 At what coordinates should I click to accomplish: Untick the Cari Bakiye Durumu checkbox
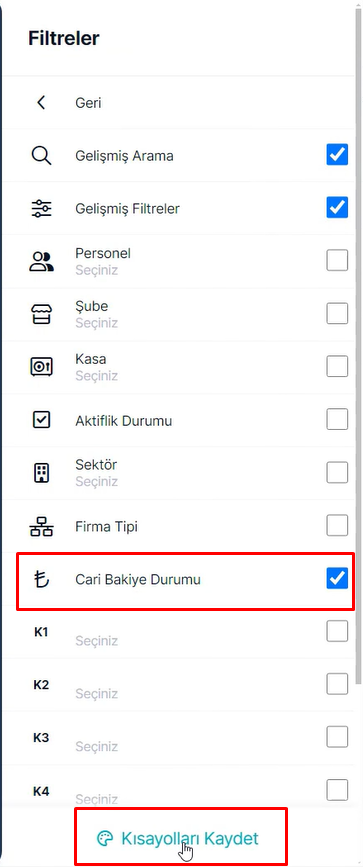337,578
